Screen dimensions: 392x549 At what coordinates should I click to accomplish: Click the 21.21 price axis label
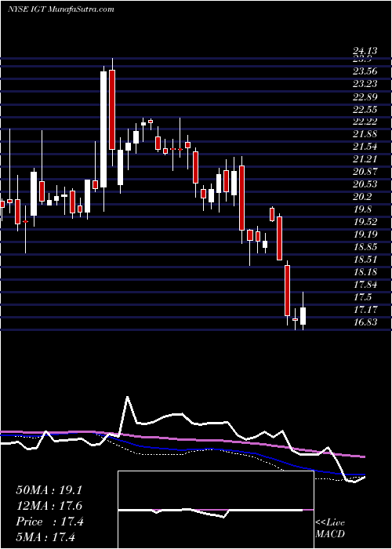pyautogui.click(x=365, y=159)
